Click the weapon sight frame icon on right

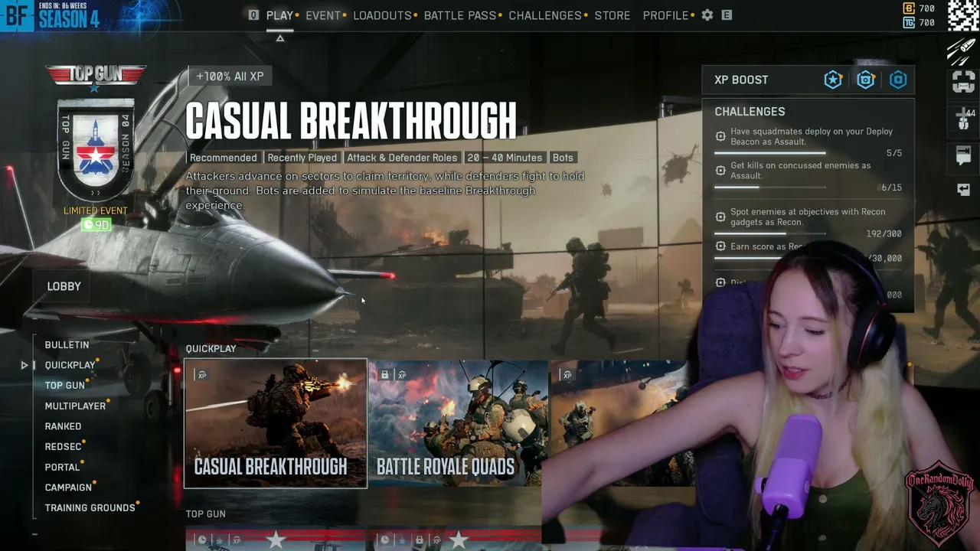tap(963, 82)
